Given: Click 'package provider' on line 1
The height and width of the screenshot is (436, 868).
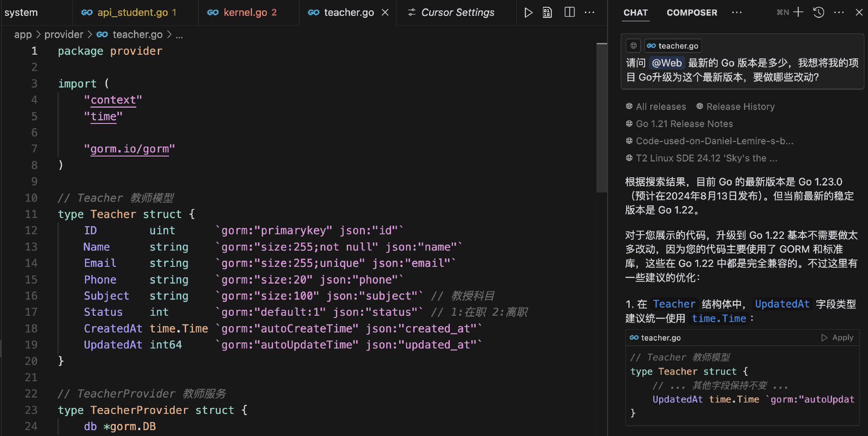Looking at the screenshot, I should [x=110, y=51].
